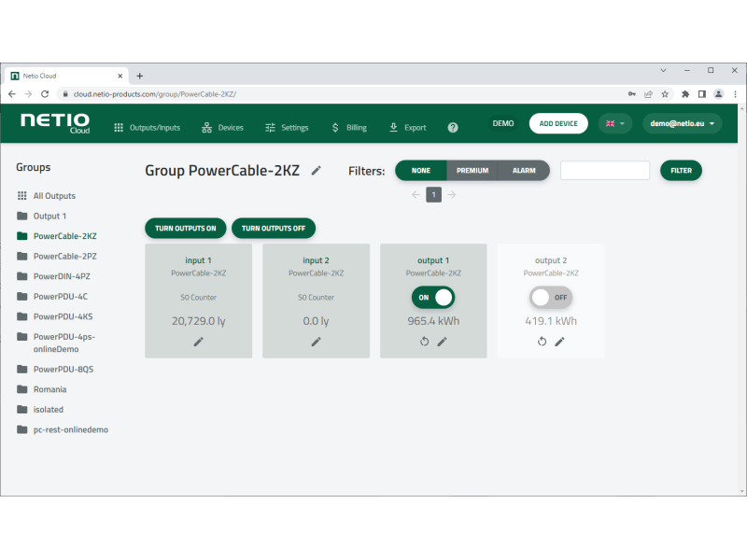Select page 1 in pagination
The image size is (747, 560).
click(433, 195)
